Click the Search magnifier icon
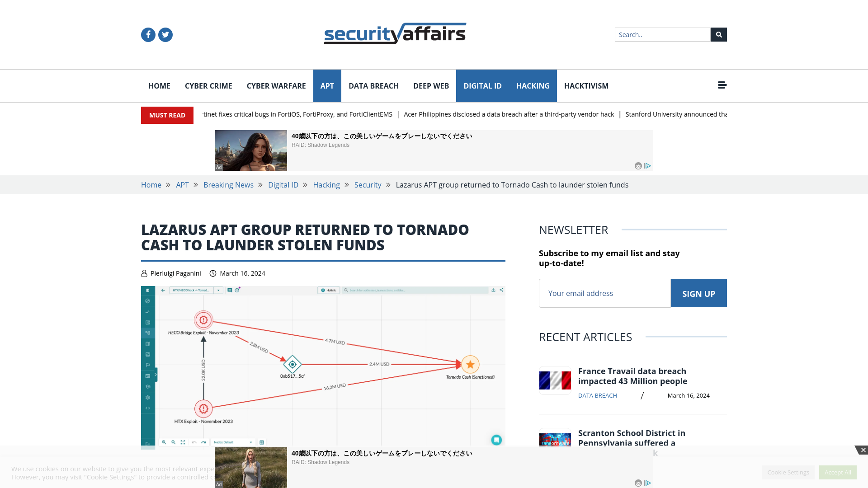 718,34
